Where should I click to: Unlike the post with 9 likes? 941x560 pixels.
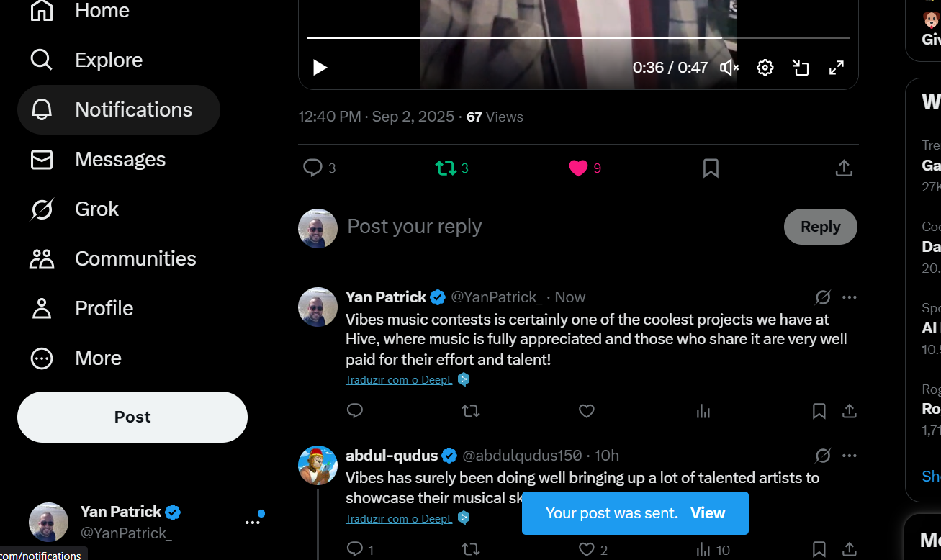point(578,168)
